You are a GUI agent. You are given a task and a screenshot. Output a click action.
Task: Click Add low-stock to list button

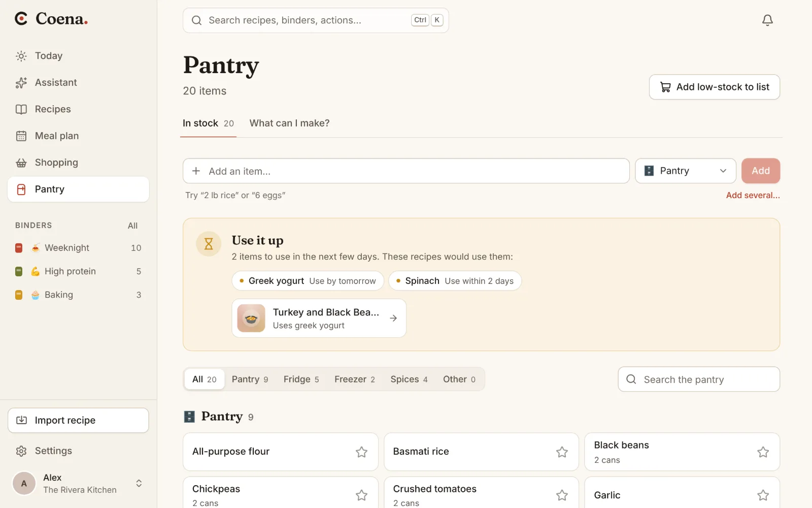(714, 87)
